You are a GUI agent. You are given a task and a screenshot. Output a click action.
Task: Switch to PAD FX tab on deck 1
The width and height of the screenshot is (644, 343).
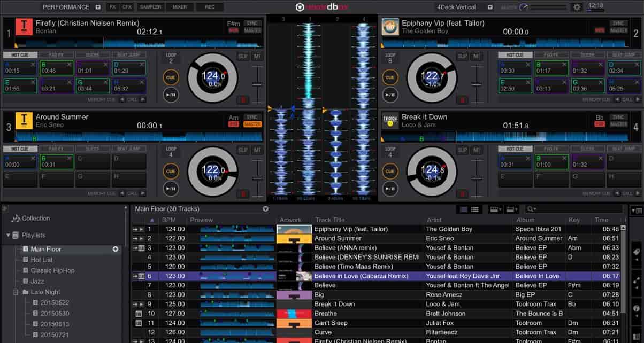56,55
